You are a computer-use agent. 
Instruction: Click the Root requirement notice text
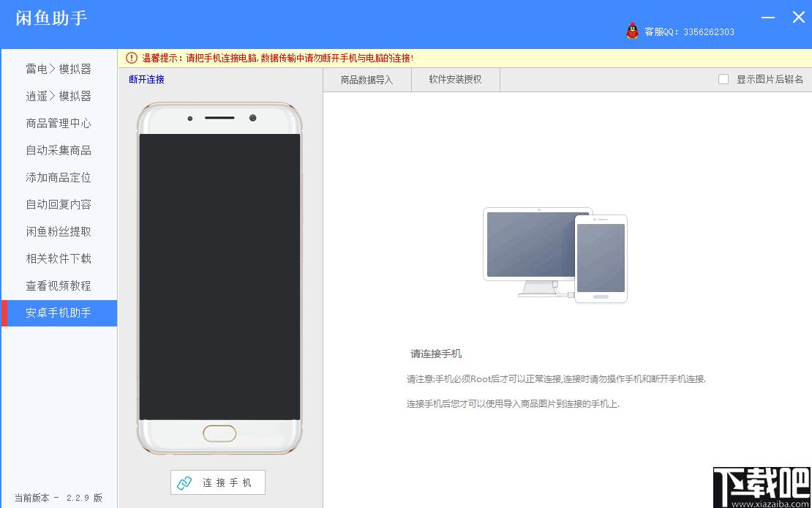tap(556, 379)
